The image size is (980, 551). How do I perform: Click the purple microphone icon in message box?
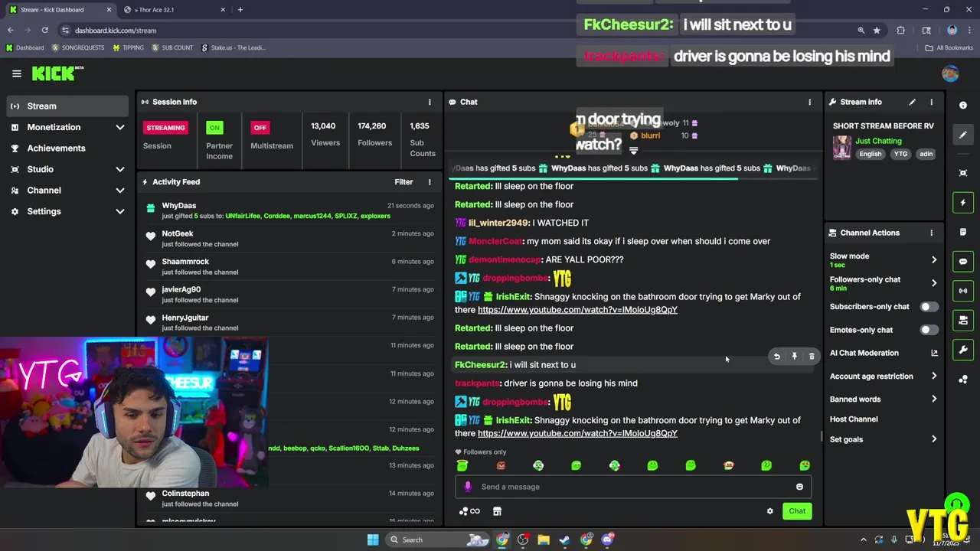[x=468, y=487]
